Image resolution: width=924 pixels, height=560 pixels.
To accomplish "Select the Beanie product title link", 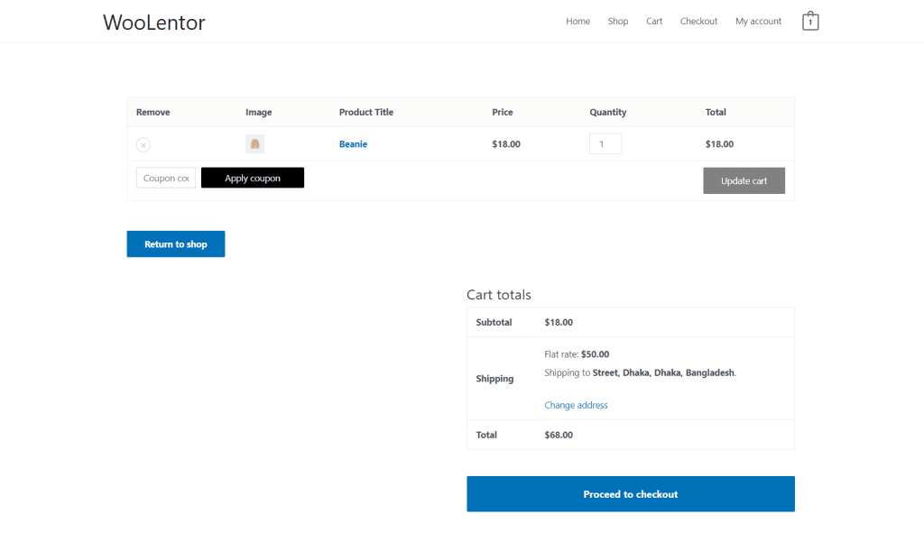I will (x=353, y=143).
